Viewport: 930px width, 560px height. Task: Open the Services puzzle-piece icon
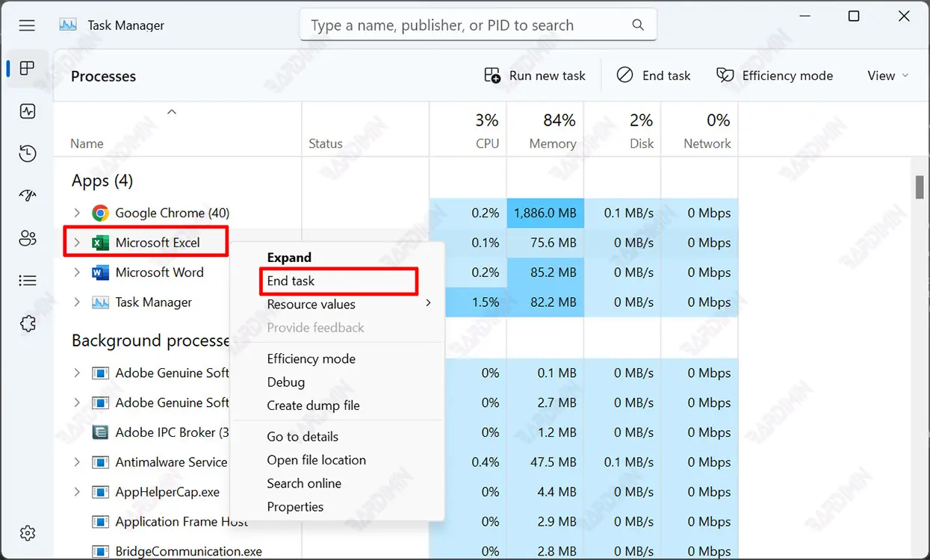[28, 323]
